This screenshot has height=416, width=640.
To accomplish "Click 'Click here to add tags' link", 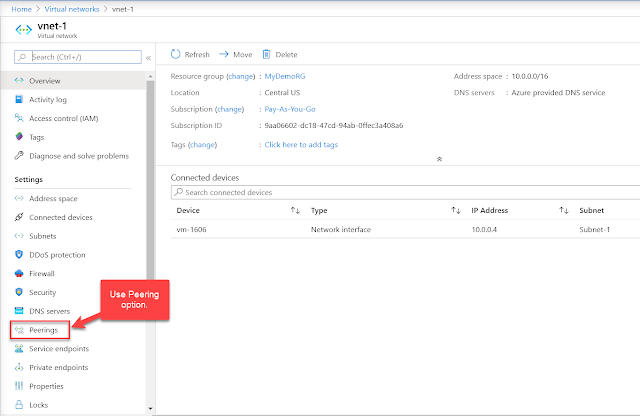I will click(301, 145).
